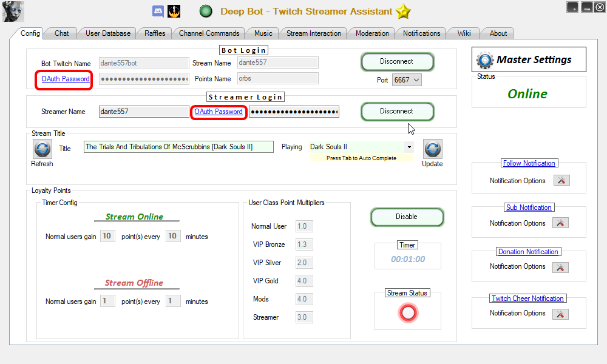The image size is (607, 364).
Task: Click the Mods multiplier field
Action: coord(304,299)
